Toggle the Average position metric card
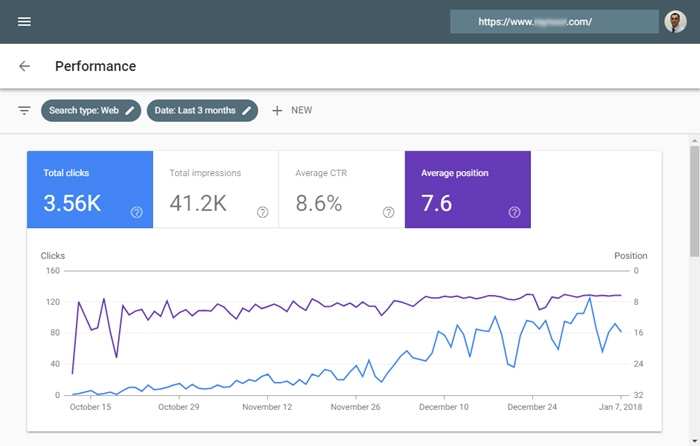The image size is (700, 446). point(468,189)
